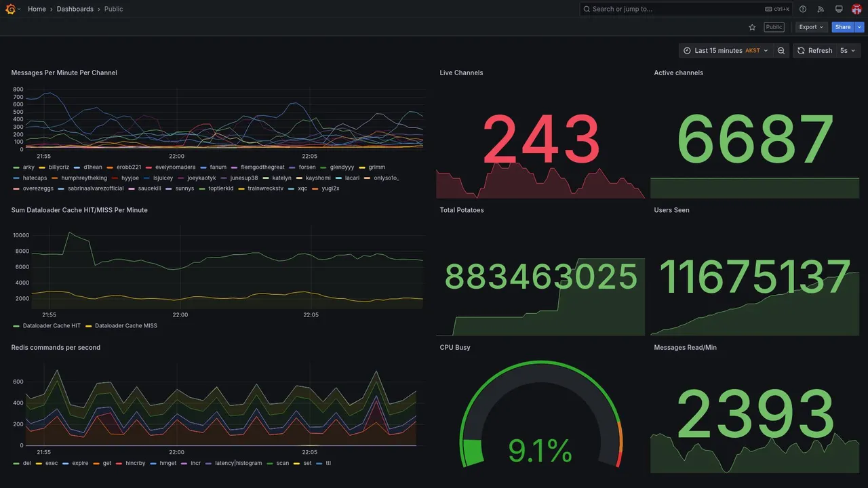Screen dimensions: 868x488
Task: Open Messages Per Minute Per Channel panel title
Action: click(64, 73)
